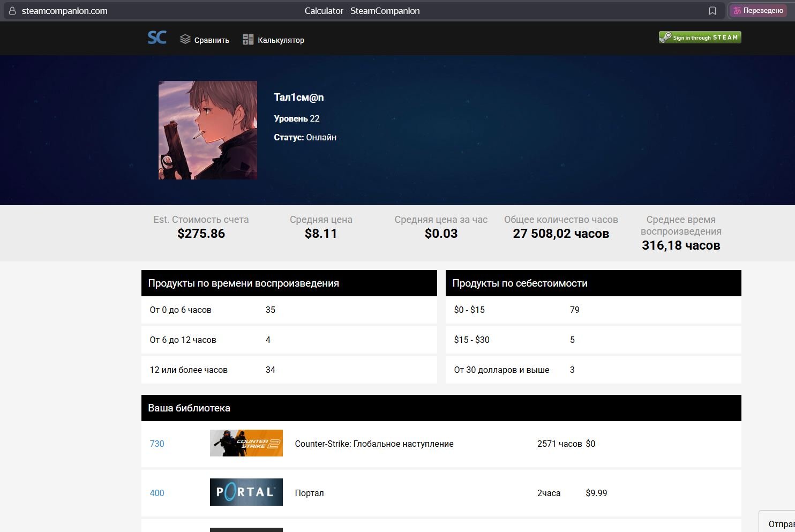This screenshot has width=795, height=532.
Task: Click the count 35 in playtime table
Action: click(271, 310)
